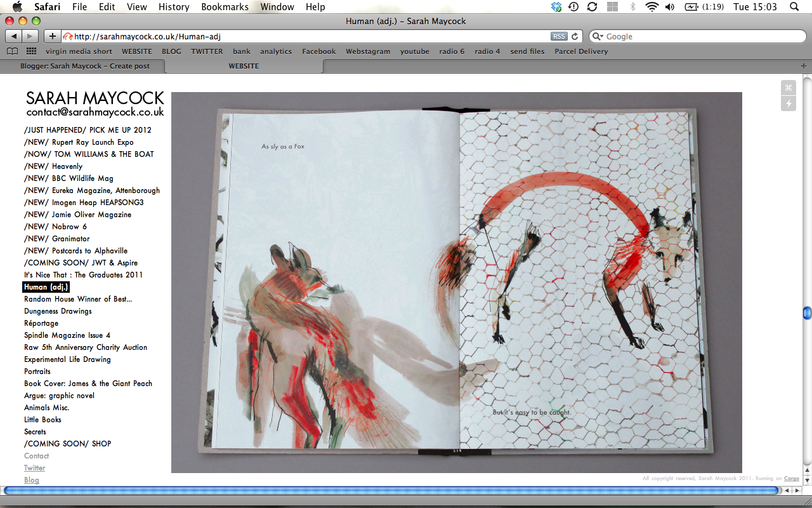
Task: Open the Google search engine dropdown
Action: pyautogui.click(x=597, y=36)
